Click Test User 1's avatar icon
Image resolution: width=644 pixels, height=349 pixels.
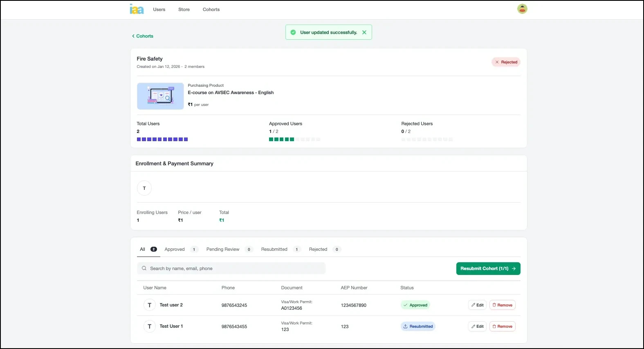(150, 326)
